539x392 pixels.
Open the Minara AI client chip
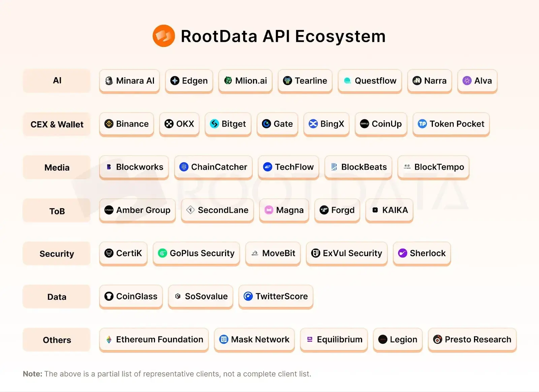[130, 81]
